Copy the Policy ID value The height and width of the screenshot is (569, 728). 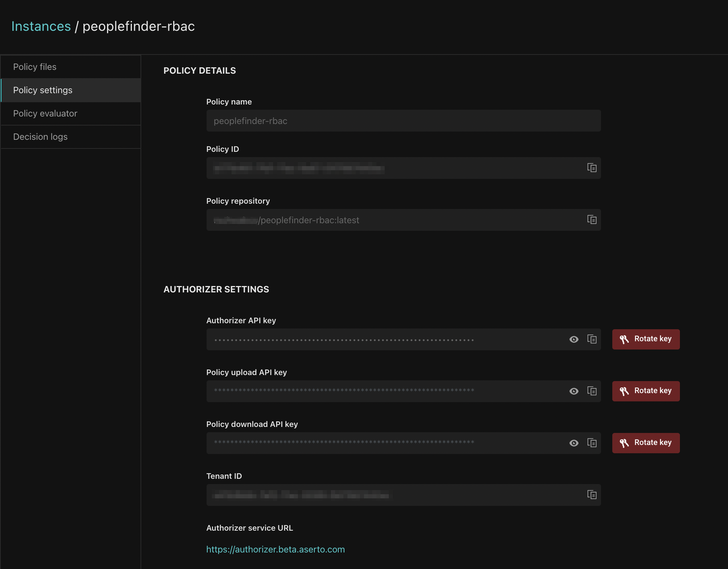(x=592, y=168)
